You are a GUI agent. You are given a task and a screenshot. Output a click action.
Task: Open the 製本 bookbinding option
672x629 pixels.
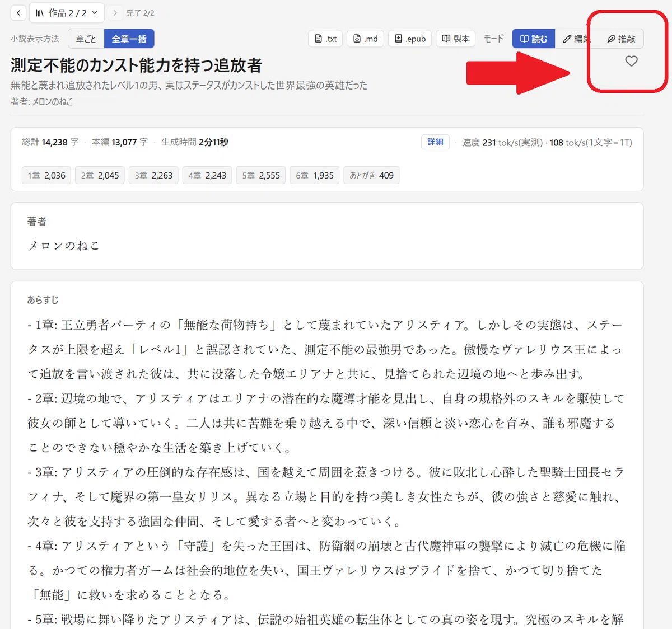coord(455,39)
